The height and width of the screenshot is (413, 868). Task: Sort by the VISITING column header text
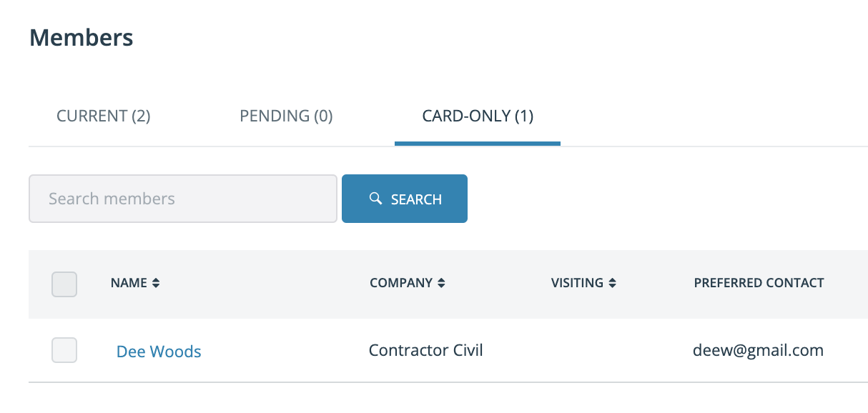point(577,283)
